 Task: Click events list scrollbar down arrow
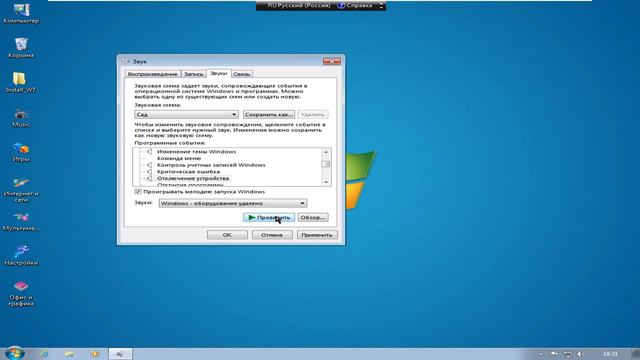(x=326, y=182)
